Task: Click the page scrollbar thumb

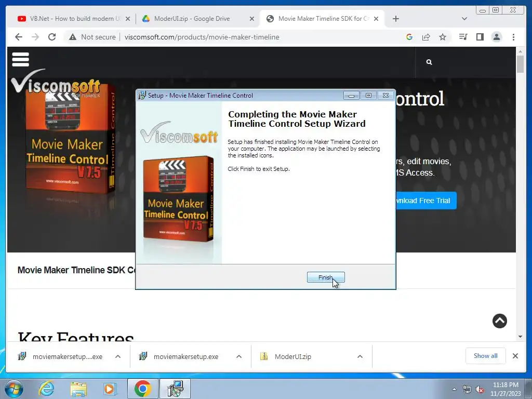Action: 521,64
